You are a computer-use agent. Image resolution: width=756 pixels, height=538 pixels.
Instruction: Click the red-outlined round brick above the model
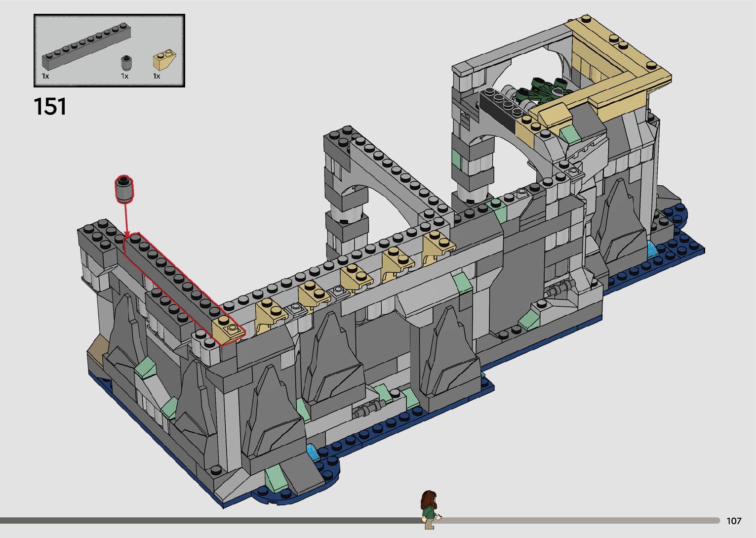[x=124, y=188]
